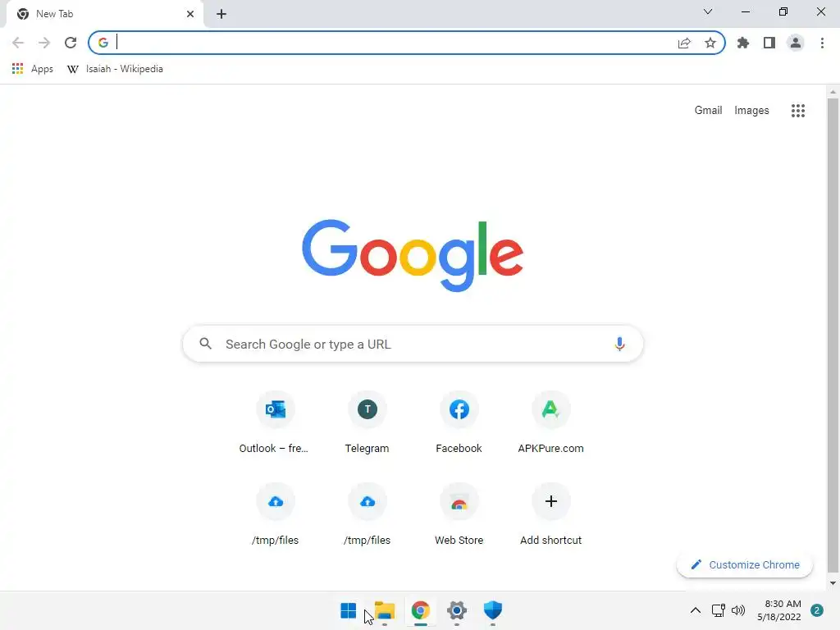The image size is (840, 630).
Task: Click the Chrome taskbar icon
Action: [x=421, y=610]
